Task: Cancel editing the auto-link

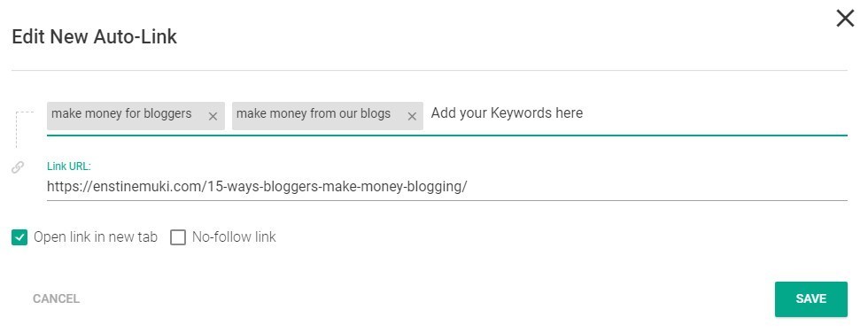Action: tap(56, 299)
